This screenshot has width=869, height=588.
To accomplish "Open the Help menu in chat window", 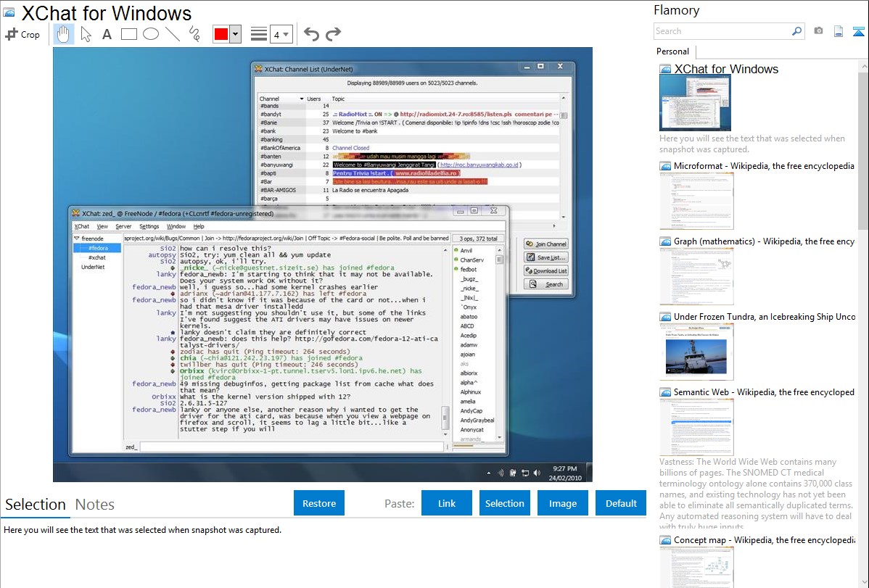I will [x=199, y=226].
